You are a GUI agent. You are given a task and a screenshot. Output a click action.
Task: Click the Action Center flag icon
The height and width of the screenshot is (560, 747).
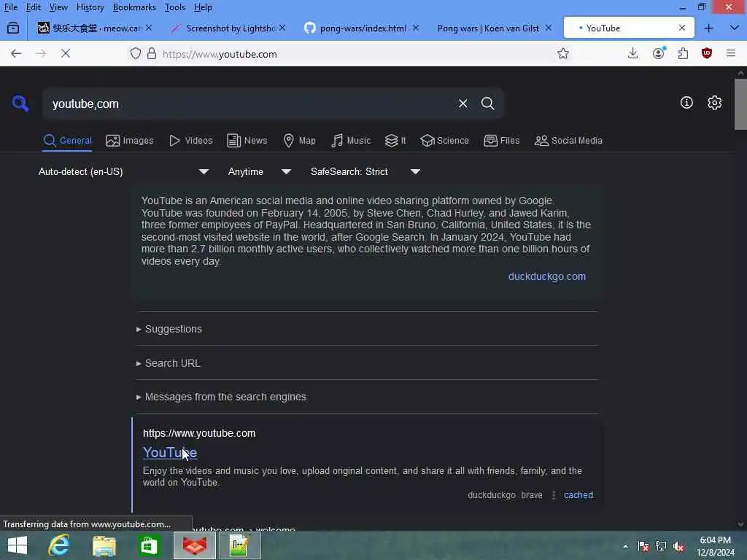643,546
